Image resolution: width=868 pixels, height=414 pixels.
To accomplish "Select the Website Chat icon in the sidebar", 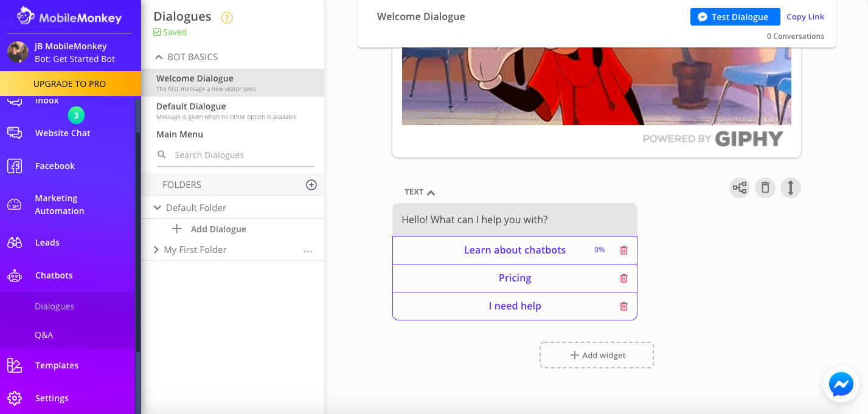I will 13,133.
